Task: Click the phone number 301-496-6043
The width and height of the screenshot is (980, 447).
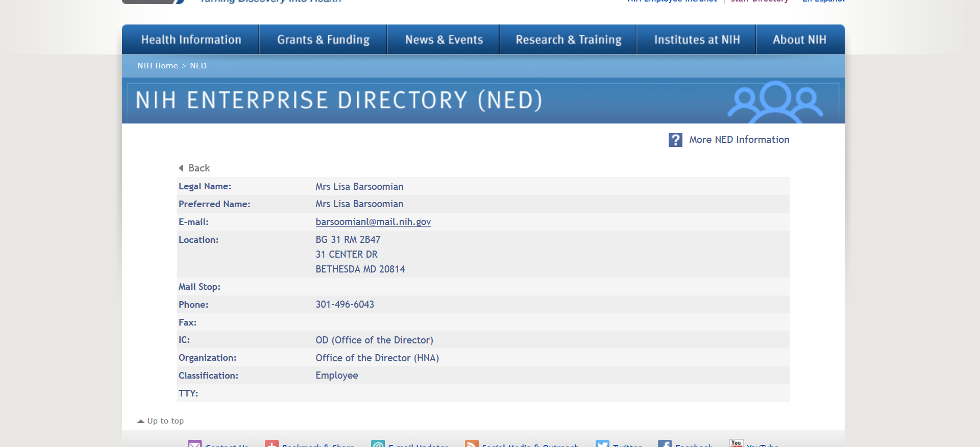Action: [345, 304]
